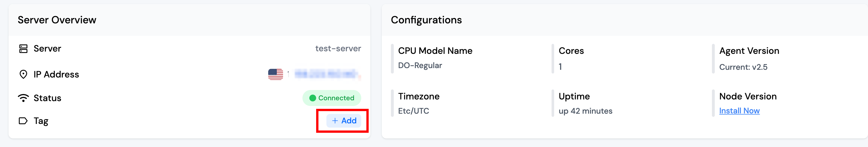
Task: Click the Server Overview heading
Action: [x=57, y=20]
